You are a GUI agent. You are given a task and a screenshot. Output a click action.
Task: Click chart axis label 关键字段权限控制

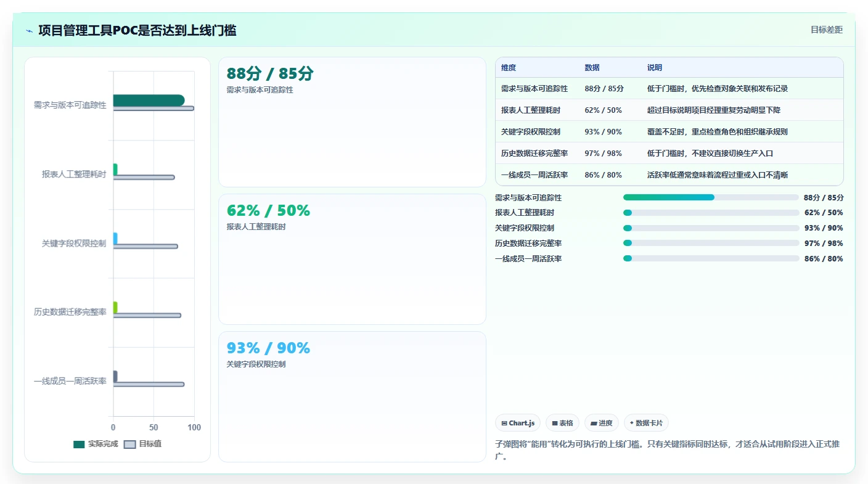(x=74, y=244)
